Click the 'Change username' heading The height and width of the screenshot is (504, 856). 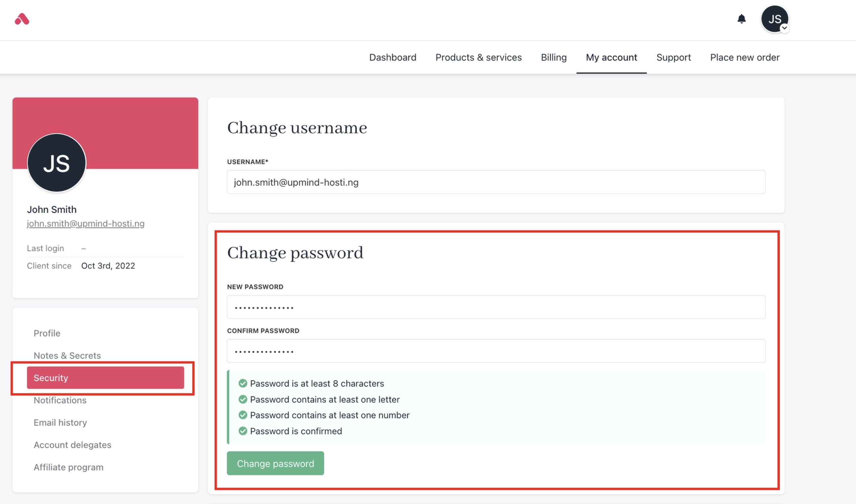click(297, 128)
